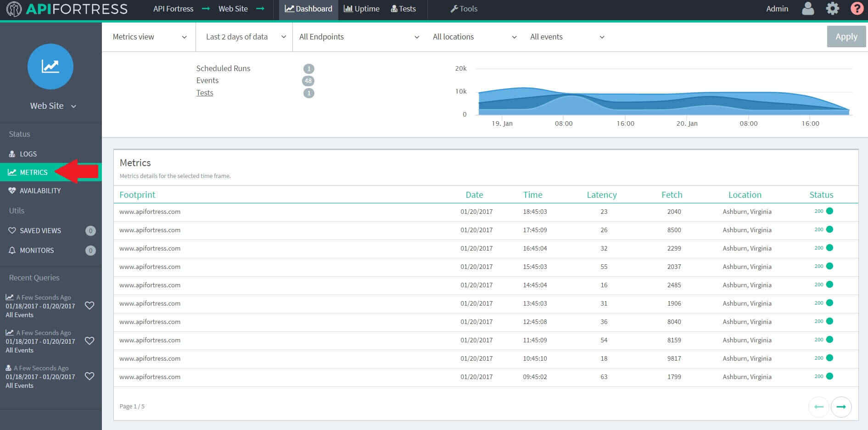
Task: Switch to the Uptime tab
Action: point(362,9)
